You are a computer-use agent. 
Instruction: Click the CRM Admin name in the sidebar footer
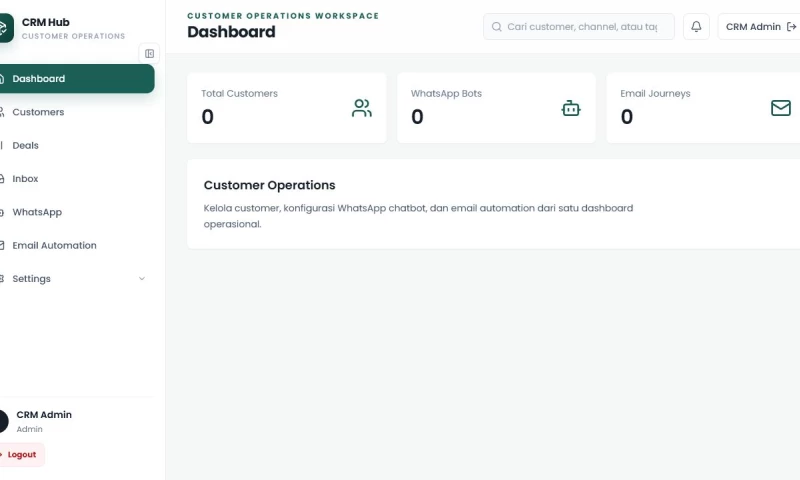[x=44, y=415]
